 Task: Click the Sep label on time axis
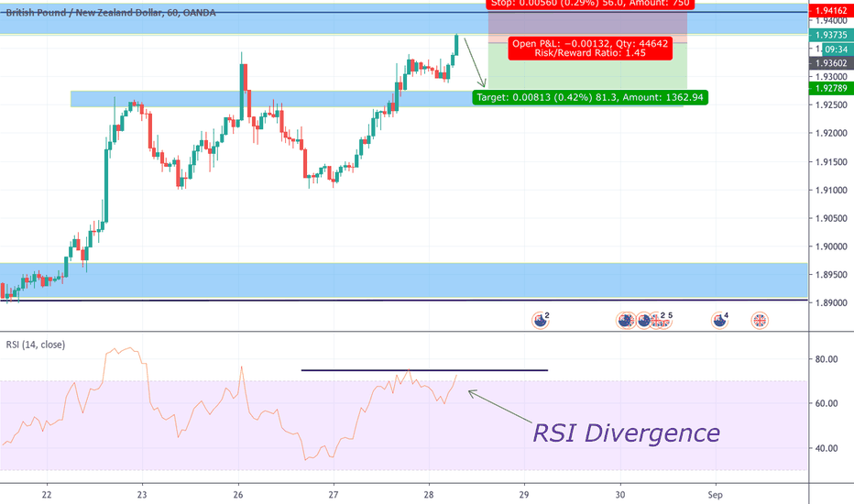pyautogui.click(x=715, y=495)
